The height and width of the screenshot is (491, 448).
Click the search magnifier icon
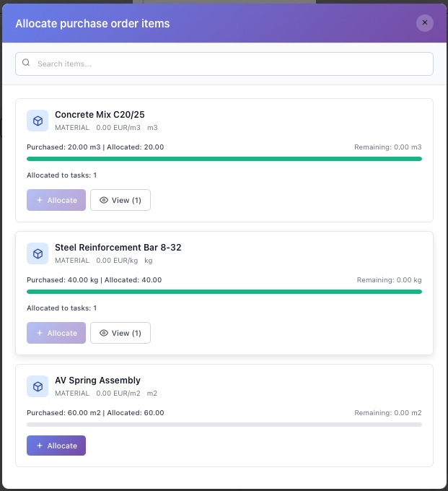coord(26,63)
